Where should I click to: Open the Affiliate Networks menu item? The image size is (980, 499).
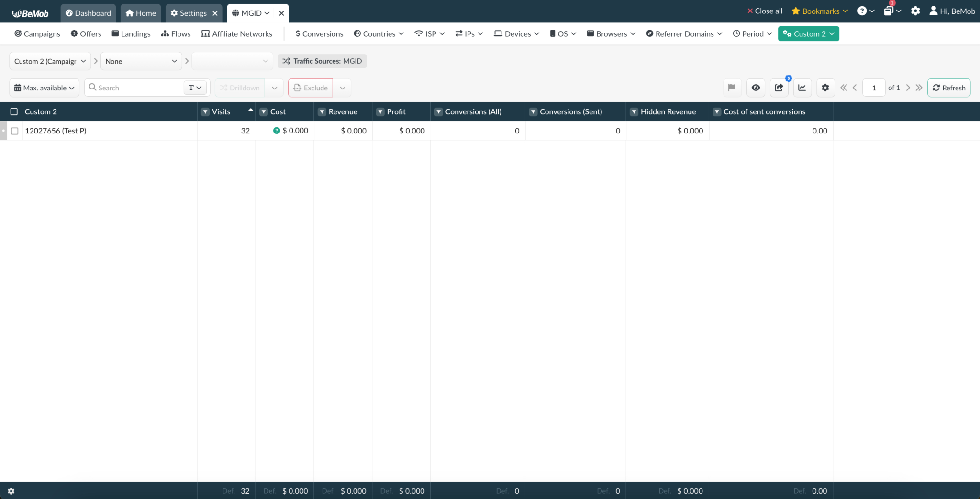(x=236, y=33)
